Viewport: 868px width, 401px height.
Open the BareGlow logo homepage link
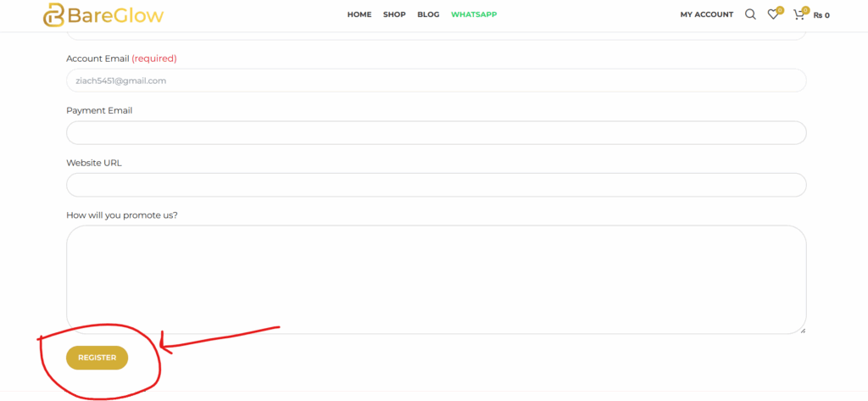tap(103, 15)
